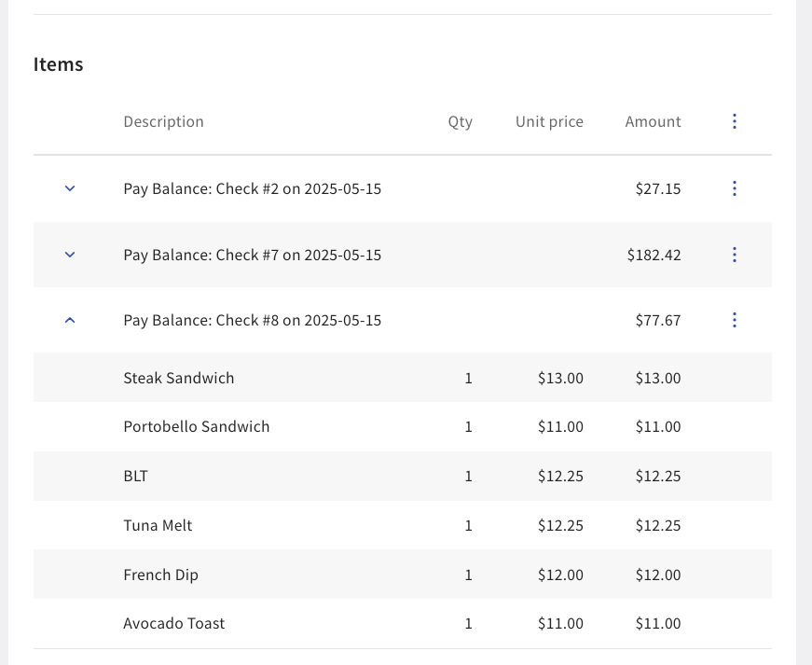Open the table header options menu

coord(735,121)
